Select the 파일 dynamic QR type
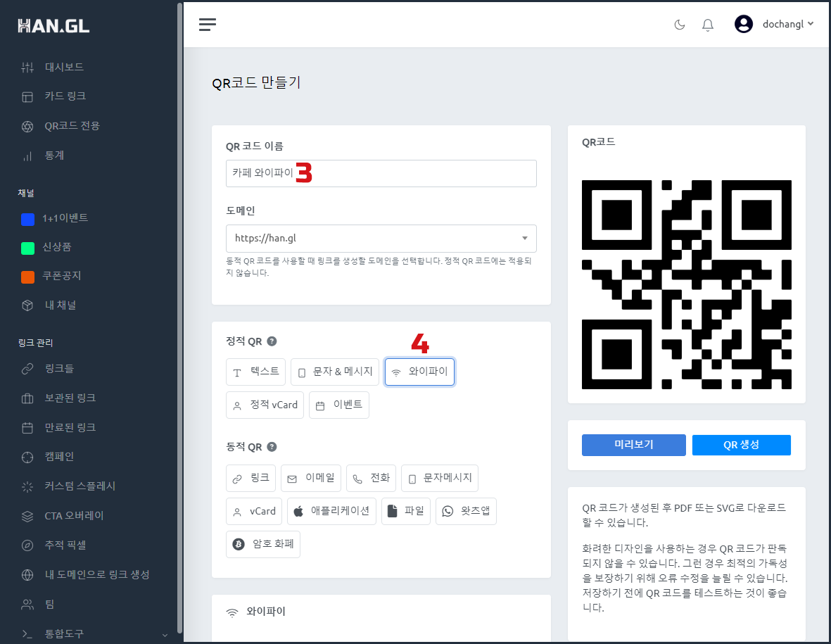Viewport: 831px width, 644px height. click(x=406, y=512)
